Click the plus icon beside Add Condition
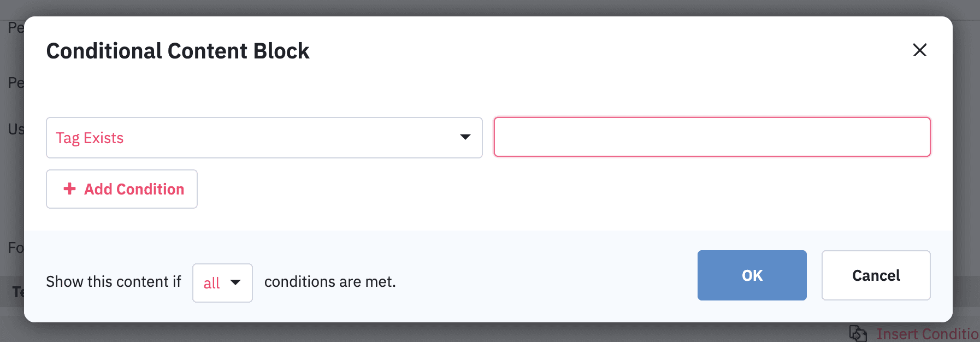This screenshot has width=980, height=342. pyautogui.click(x=69, y=188)
